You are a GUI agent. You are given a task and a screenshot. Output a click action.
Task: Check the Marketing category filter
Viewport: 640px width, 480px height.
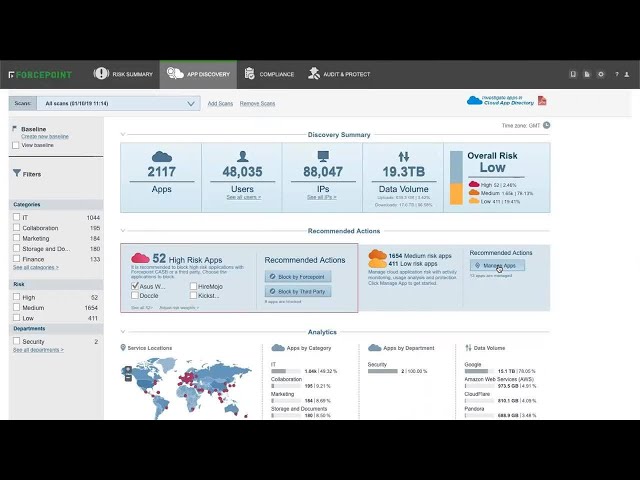16,238
